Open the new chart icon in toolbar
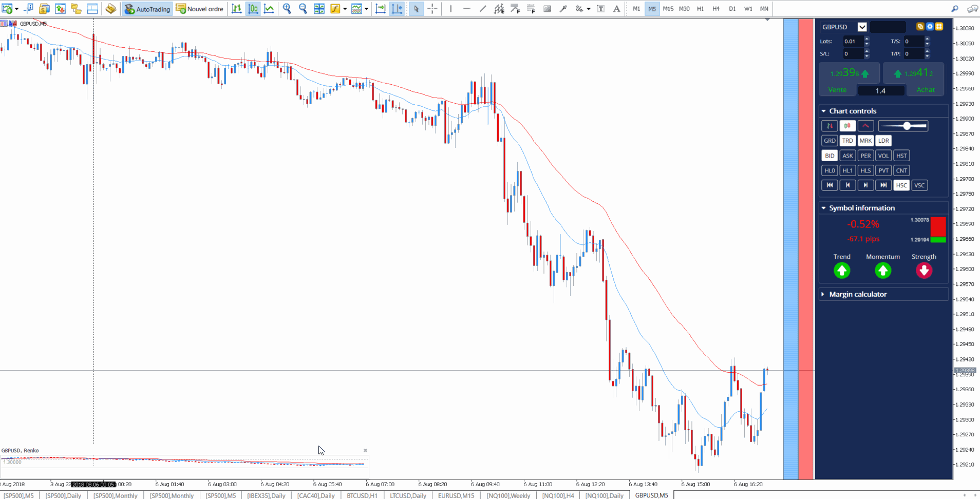 click(7, 9)
